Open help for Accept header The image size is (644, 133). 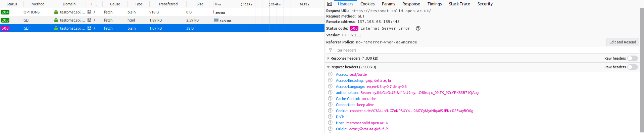click(x=330, y=74)
